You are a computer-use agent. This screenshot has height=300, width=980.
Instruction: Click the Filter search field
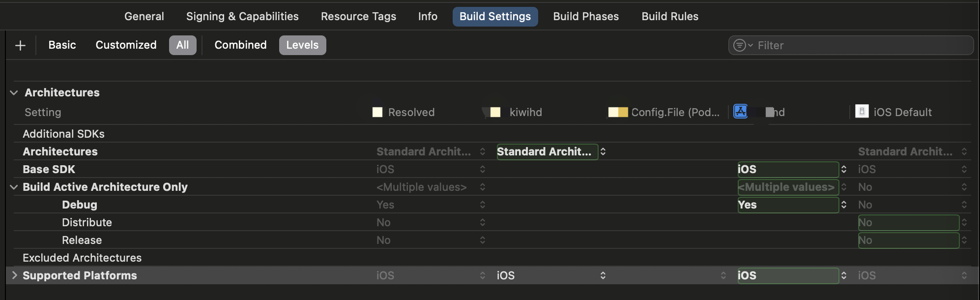851,45
